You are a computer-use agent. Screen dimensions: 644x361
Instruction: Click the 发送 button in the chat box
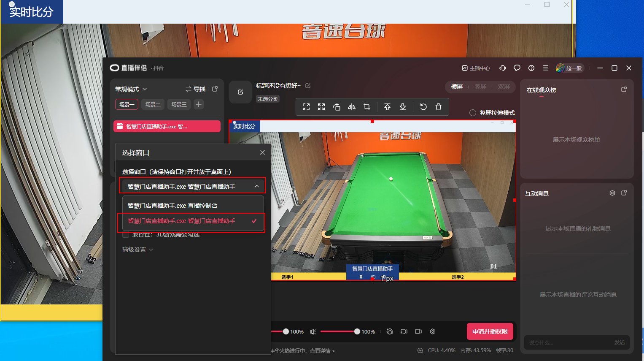[x=620, y=342]
